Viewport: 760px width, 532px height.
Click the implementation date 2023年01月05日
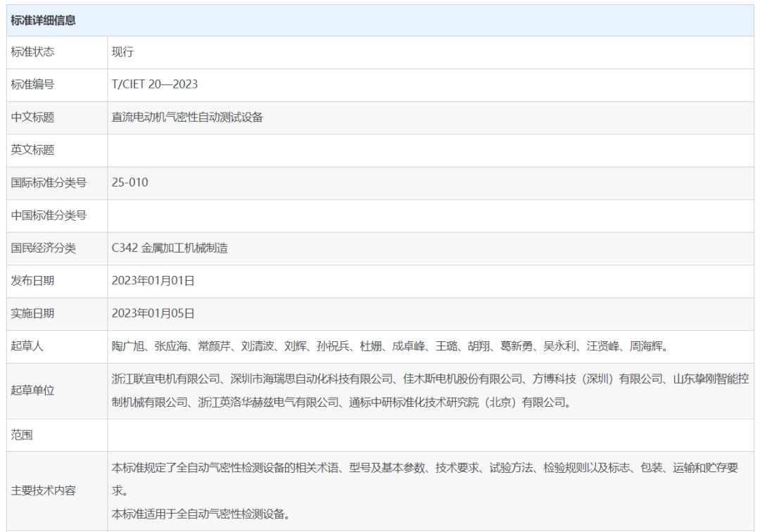pos(153,313)
